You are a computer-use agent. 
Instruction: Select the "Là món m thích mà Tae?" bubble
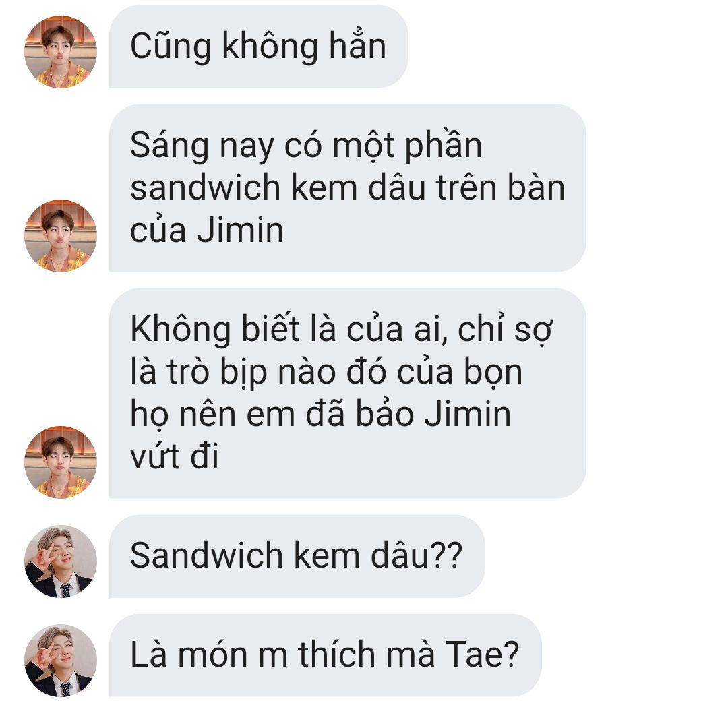[325, 656]
